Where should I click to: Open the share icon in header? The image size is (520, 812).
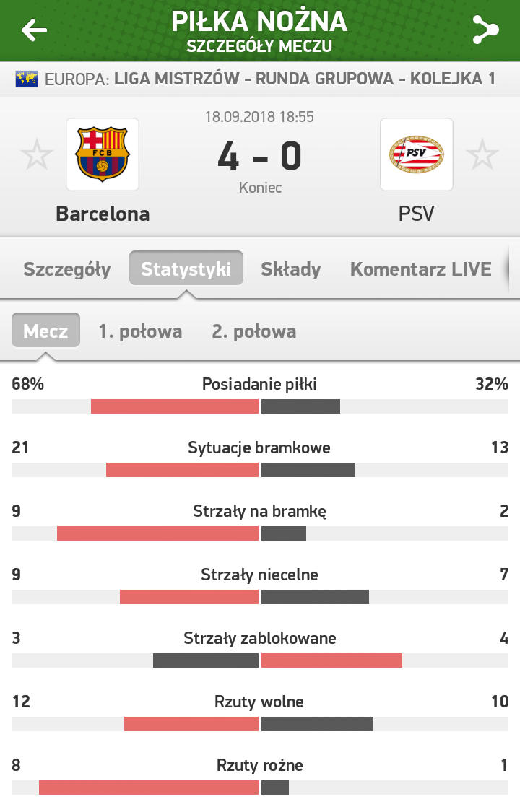(x=485, y=30)
